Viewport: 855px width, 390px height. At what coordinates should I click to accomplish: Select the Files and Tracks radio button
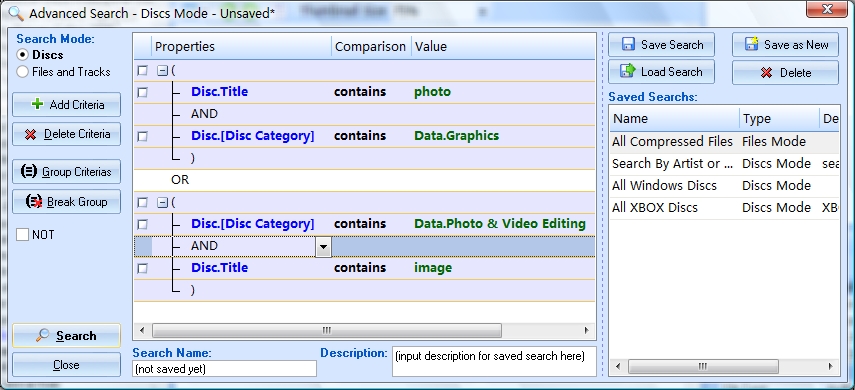(22, 72)
